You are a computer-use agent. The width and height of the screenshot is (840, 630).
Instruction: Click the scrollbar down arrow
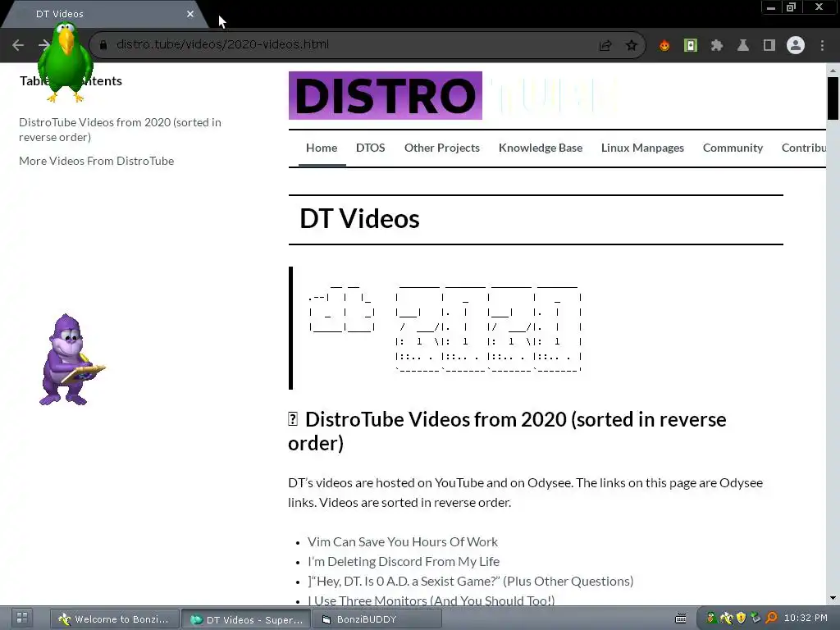point(833,598)
